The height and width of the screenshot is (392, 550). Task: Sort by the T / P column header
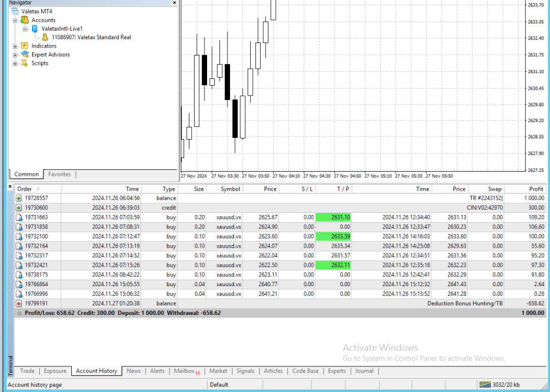click(x=334, y=189)
